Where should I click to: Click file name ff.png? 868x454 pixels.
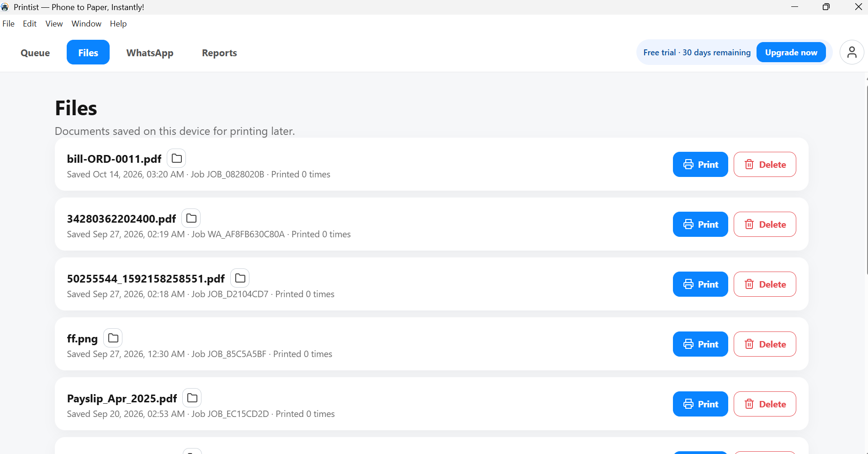coord(82,338)
